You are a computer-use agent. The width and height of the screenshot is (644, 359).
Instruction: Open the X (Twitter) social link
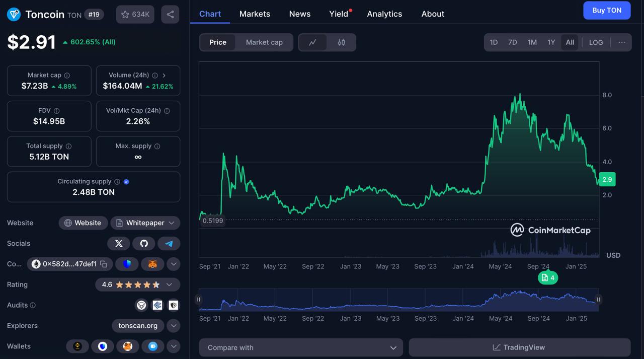[x=119, y=244]
